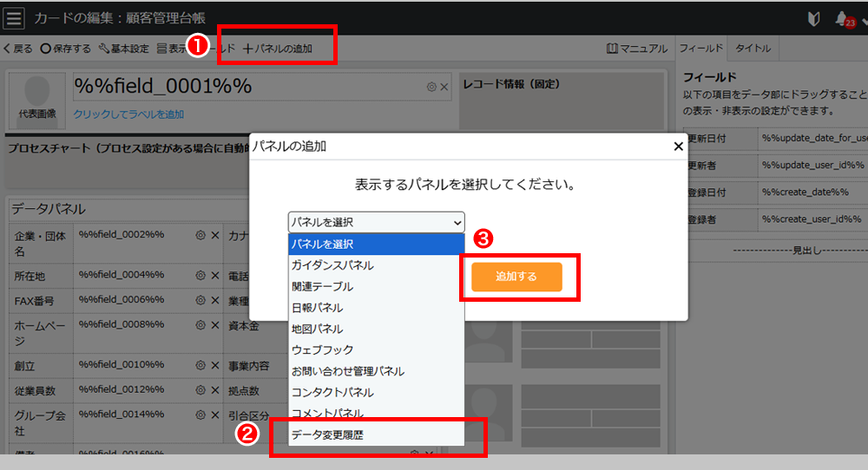Open the hamburger menu icon

pos(13,18)
